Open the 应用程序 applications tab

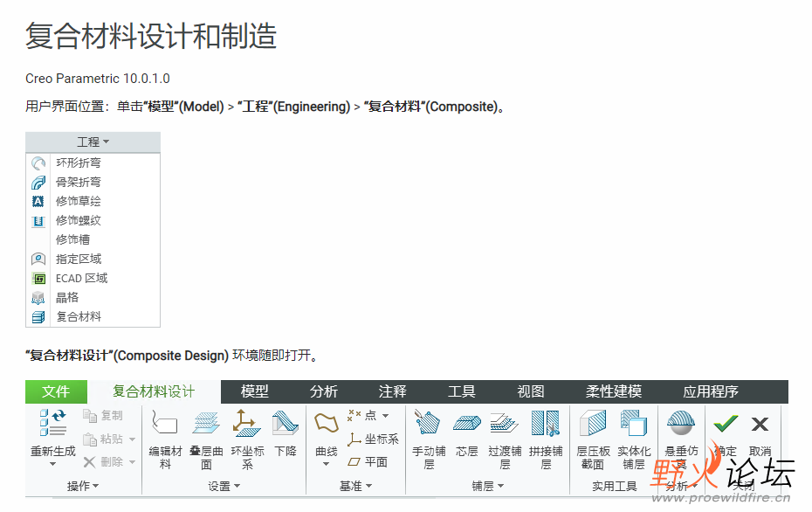tap(711, 391)
